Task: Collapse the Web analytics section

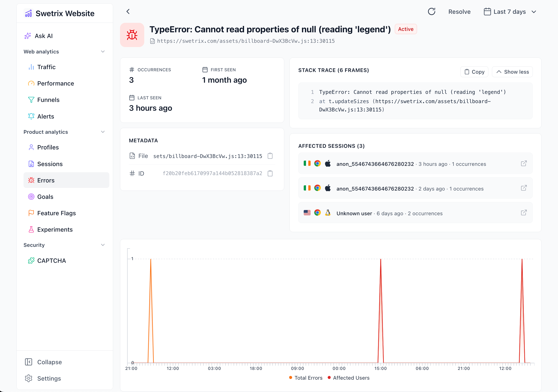Action: pos(103,52)
